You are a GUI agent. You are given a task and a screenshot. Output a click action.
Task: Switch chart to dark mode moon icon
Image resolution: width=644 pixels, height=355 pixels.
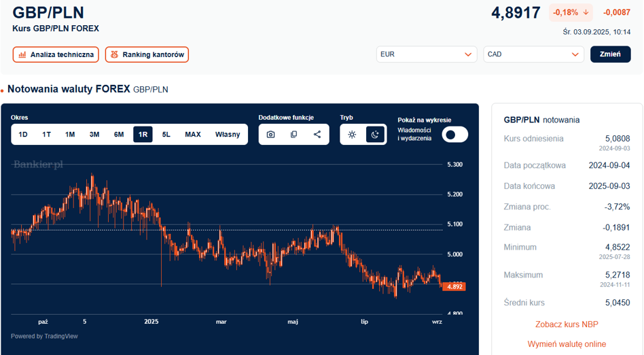pyautogui.click(x=375, y=135)
